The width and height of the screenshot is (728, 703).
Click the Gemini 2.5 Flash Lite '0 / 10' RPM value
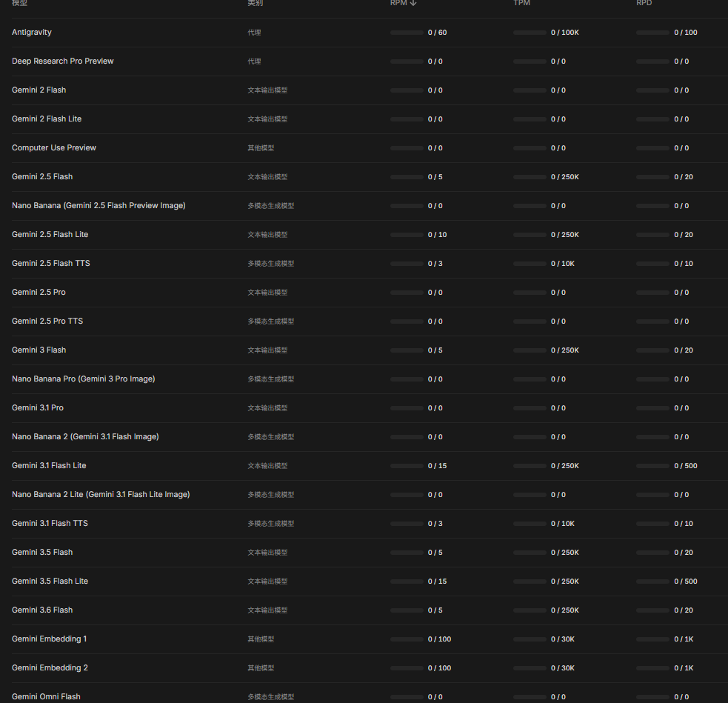click(x=438, y=235)
